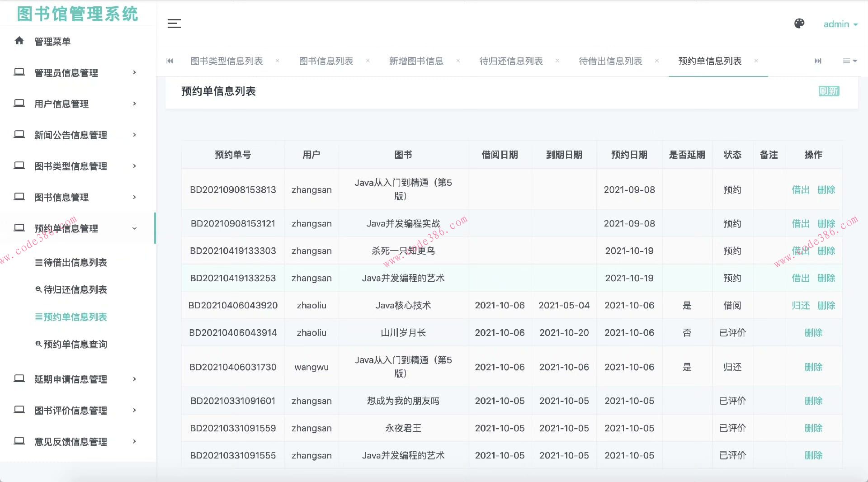
Task: Collapse the sidebar using the hamburger icon
Action: click(174, 24)
